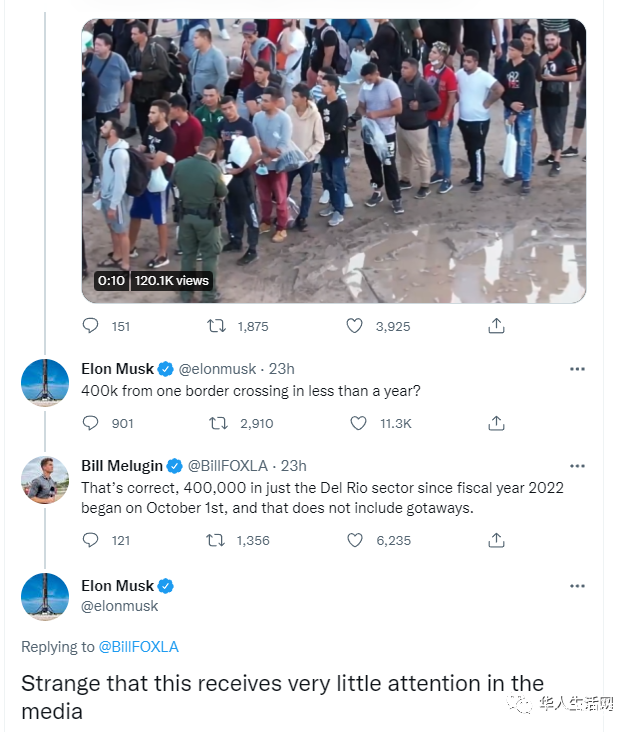Viewport: 634px width, 732px height.
Task: Open the @BillFOXLA link in Replying to
Action: point(138,647)
